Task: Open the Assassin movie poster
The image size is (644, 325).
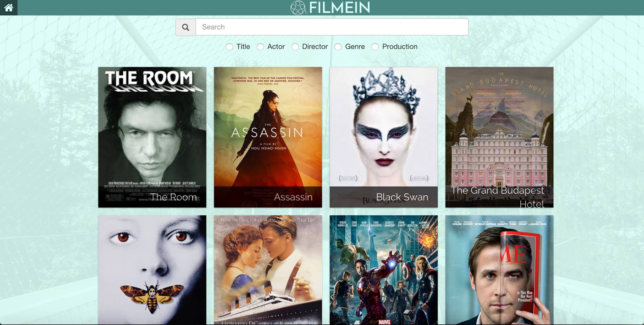Action: click(268, 137)
